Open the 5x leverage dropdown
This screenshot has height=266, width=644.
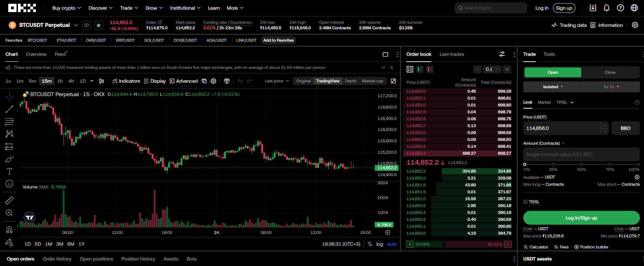611,87
